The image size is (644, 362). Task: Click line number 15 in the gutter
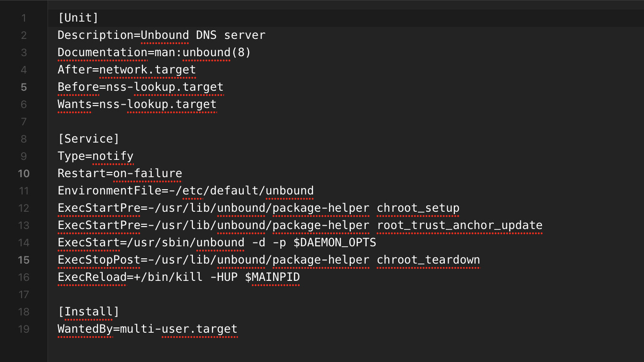click(24, 260)
